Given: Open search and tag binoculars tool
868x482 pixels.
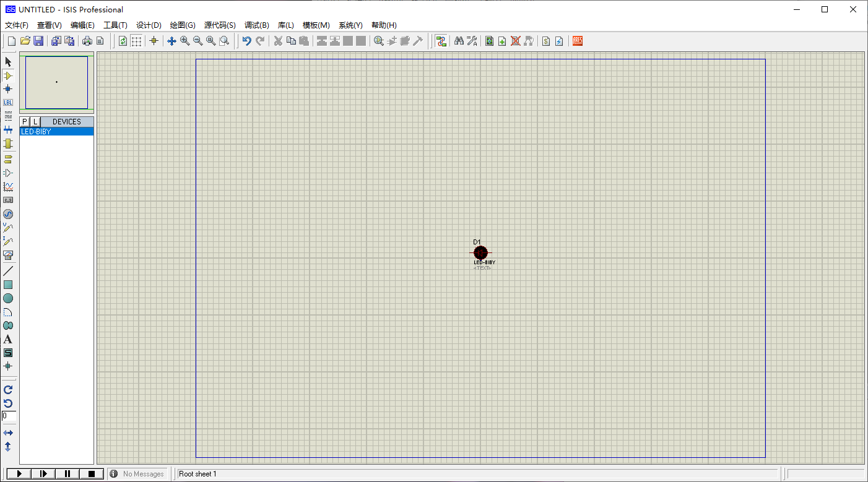Looking at the screenshot, I should (459, 41).
